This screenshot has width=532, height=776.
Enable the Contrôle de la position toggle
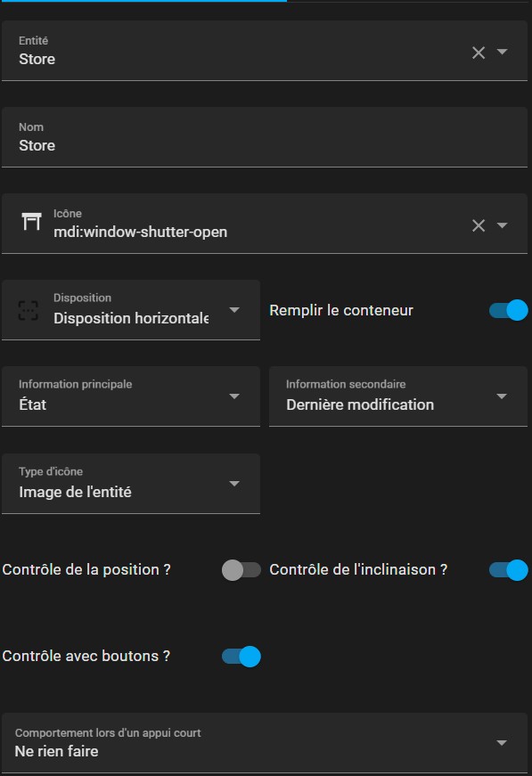pyautogui.click(x=241, y=570)
